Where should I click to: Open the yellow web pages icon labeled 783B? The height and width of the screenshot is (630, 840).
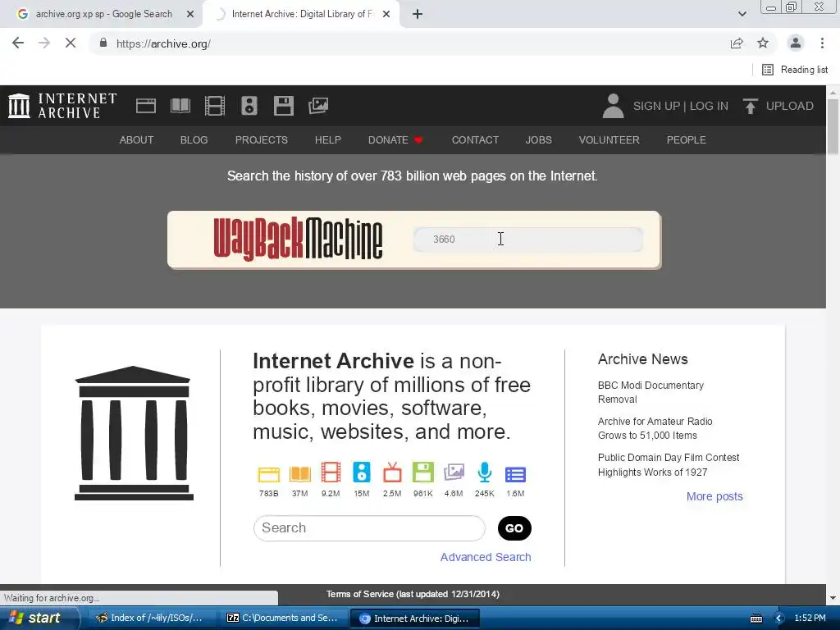(x=269, y=474)
